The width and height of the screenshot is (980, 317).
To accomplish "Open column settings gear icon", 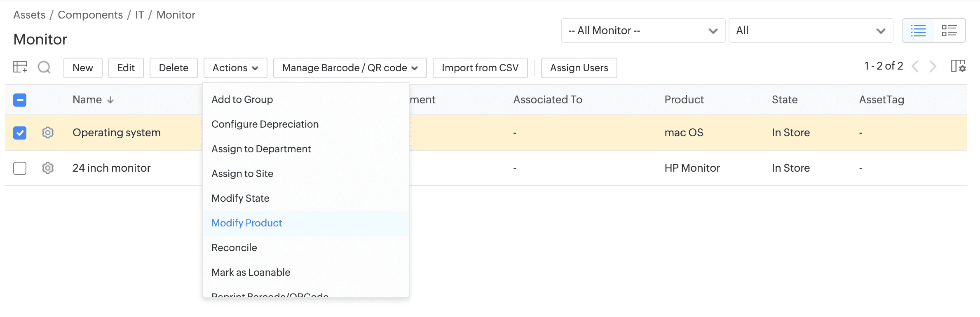I will [958, 66].
